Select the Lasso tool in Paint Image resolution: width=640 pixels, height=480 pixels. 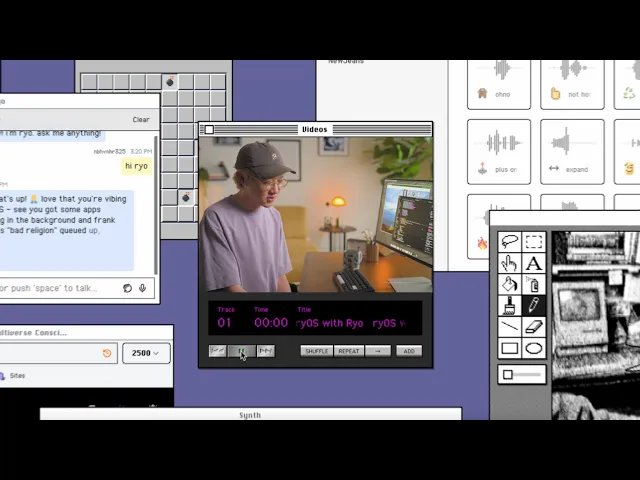pos(509,242)
